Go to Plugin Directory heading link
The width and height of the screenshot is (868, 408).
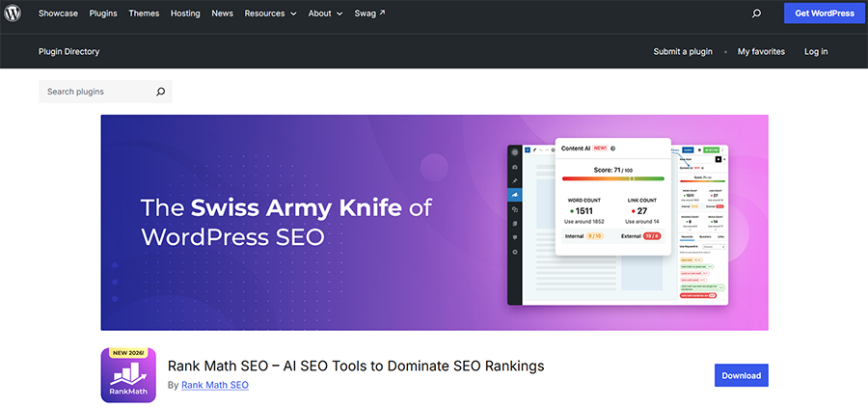(69, 51)
